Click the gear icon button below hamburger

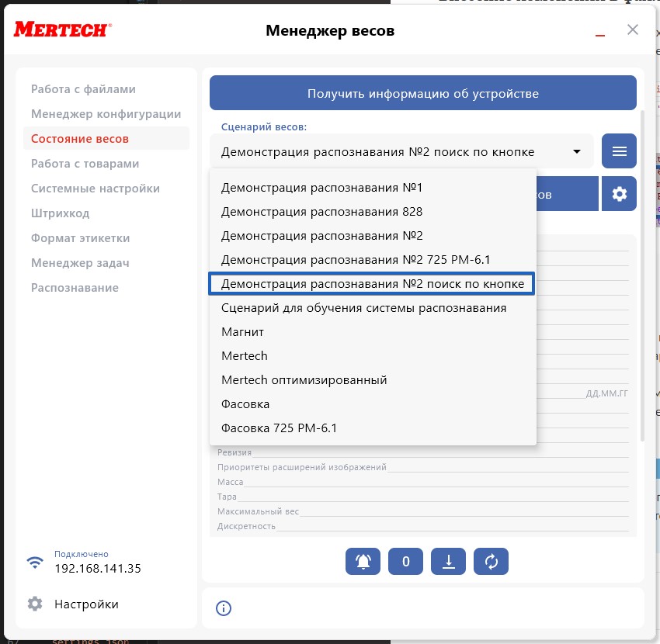(x=619, y=194)
